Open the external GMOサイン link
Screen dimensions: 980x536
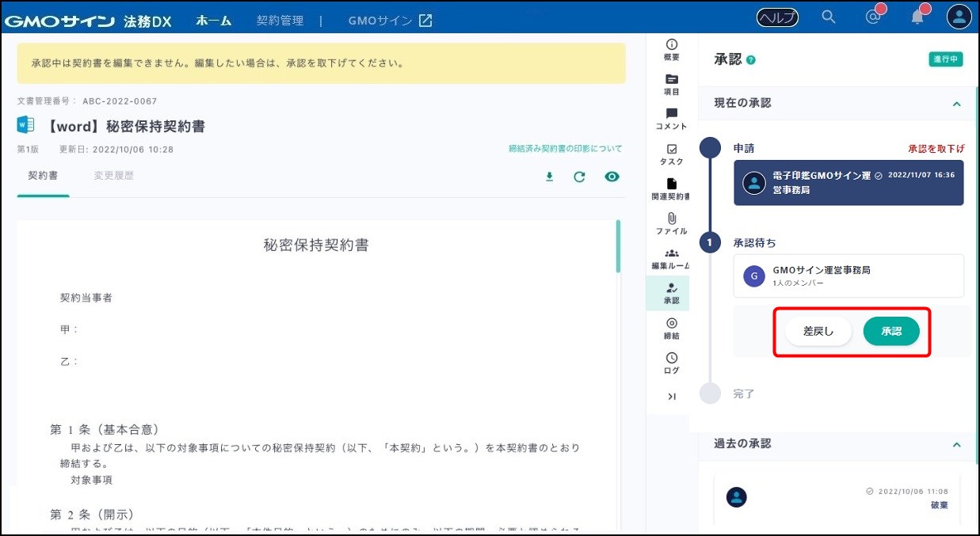click(x=390, y=21)
